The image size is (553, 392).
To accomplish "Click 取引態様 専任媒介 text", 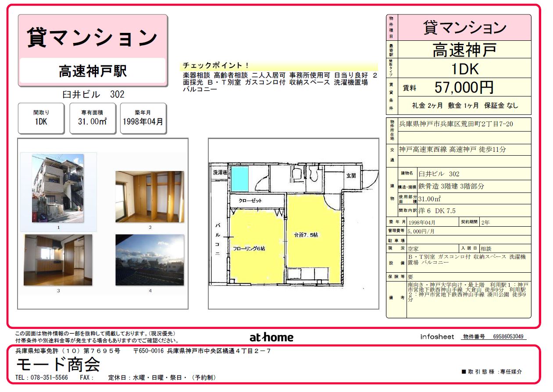I will click(492, 372).
